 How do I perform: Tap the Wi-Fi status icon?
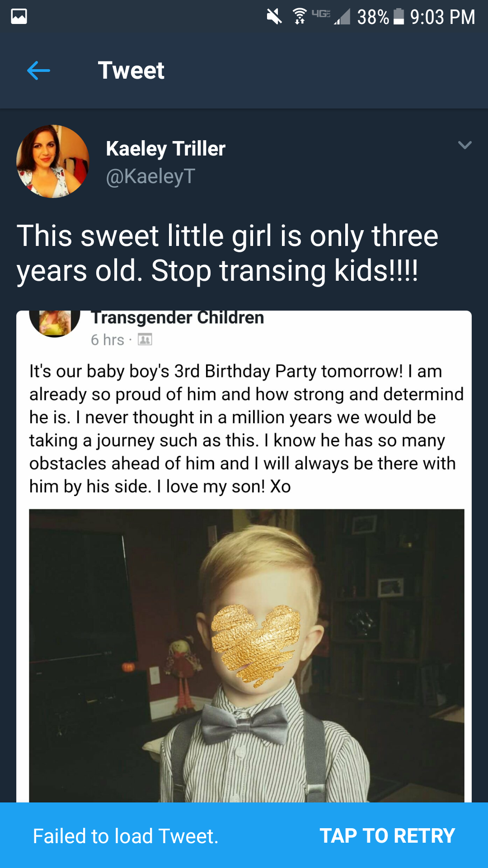pos(299,16)
